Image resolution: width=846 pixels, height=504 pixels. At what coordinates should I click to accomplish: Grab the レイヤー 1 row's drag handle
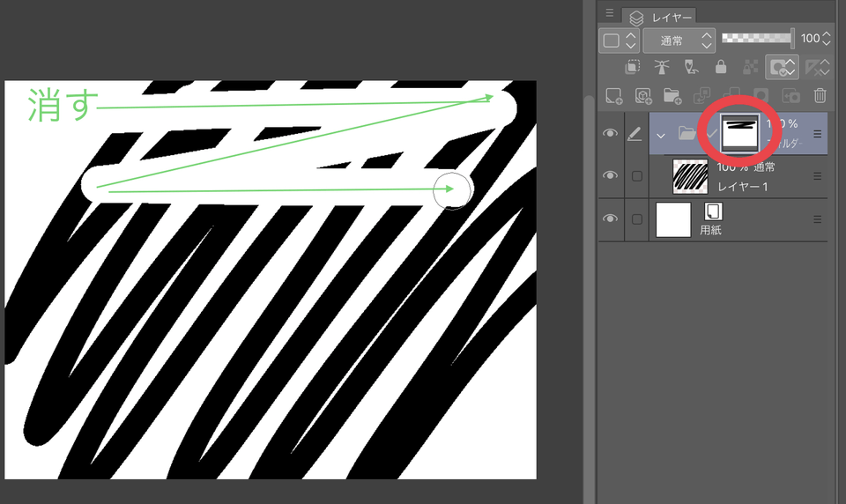point(818,176)
